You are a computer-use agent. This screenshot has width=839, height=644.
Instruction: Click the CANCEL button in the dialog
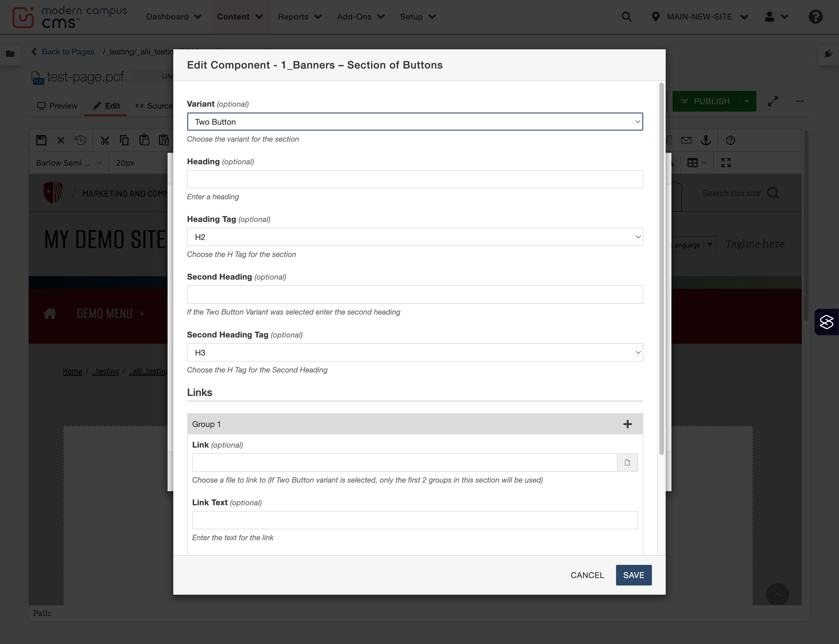(587, 575)
